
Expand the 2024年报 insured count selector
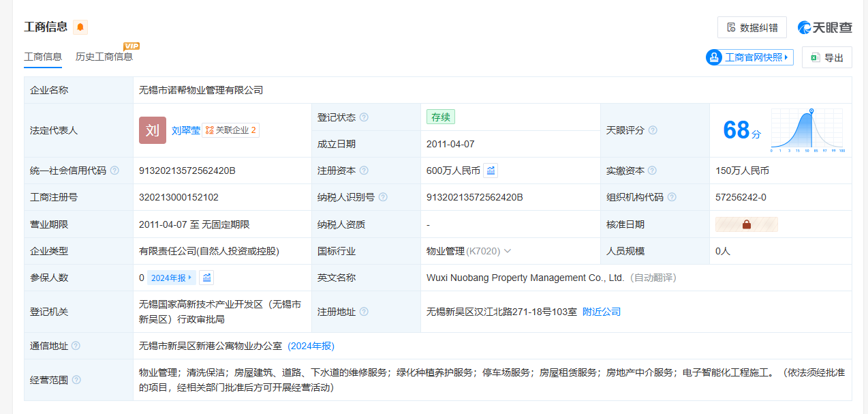tap(172, 278)
